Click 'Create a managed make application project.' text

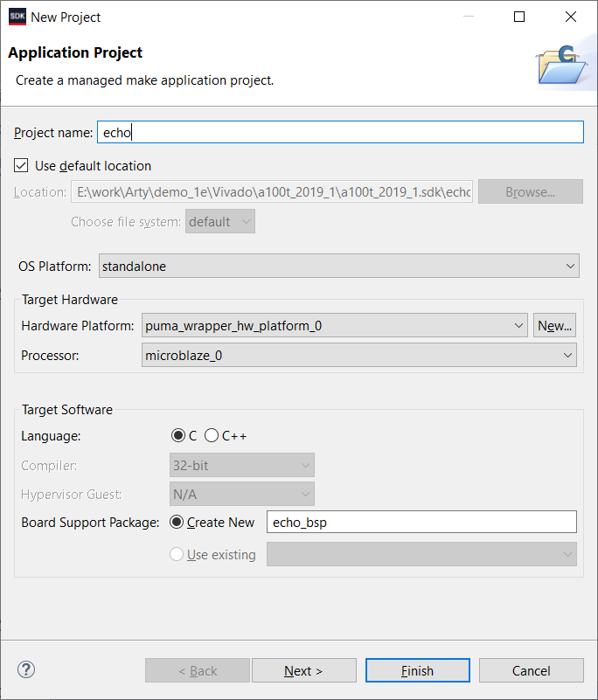coord(145,80)
